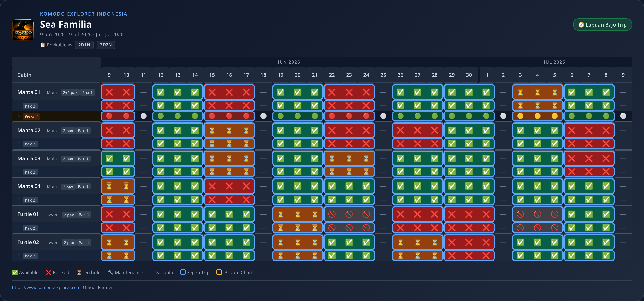Image resolution: width=644 pixels, height=301 pixels.
Task: Select the 3D2N booking option
Action: point(106,45)
